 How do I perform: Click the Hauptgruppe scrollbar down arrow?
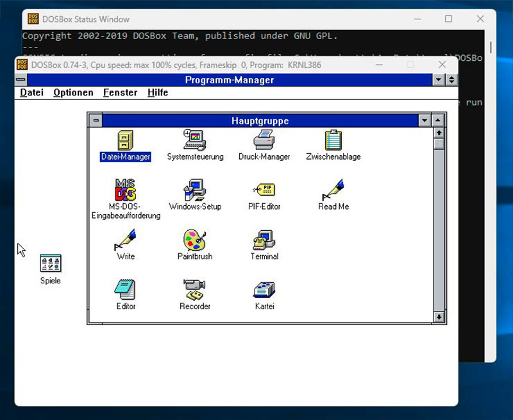[441, 316]
